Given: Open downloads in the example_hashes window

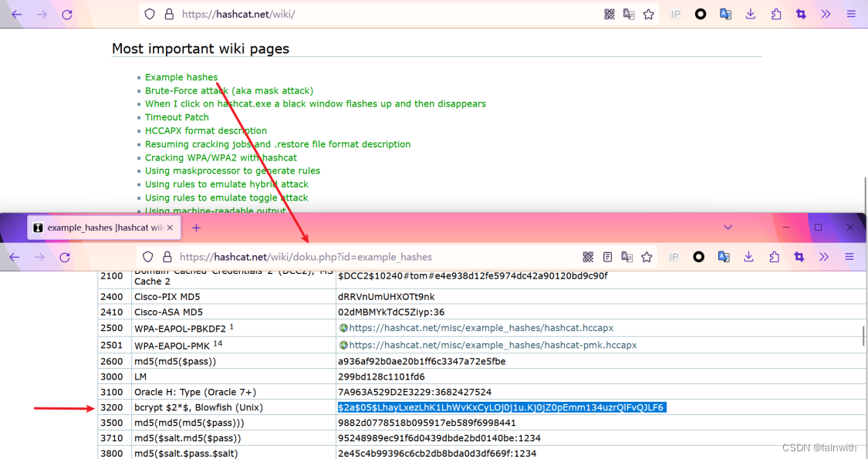Looking at the screenshot, I should 748,257.
